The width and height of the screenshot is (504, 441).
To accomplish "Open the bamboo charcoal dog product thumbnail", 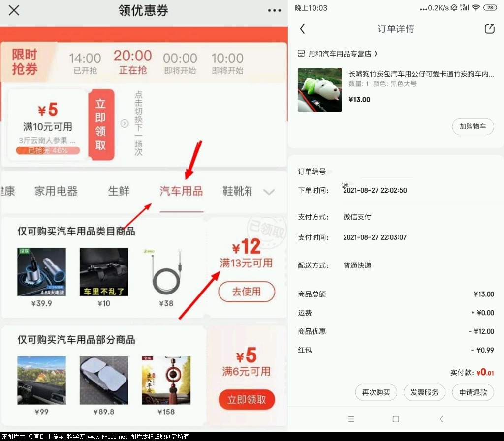I will tap(319, 90).
